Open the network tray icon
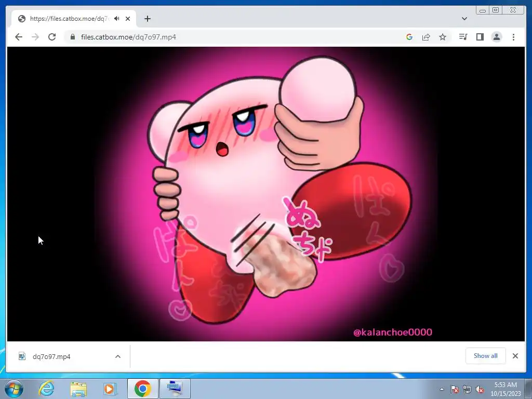This screenshot has width=532, height=399. click(x=467, y=389)
